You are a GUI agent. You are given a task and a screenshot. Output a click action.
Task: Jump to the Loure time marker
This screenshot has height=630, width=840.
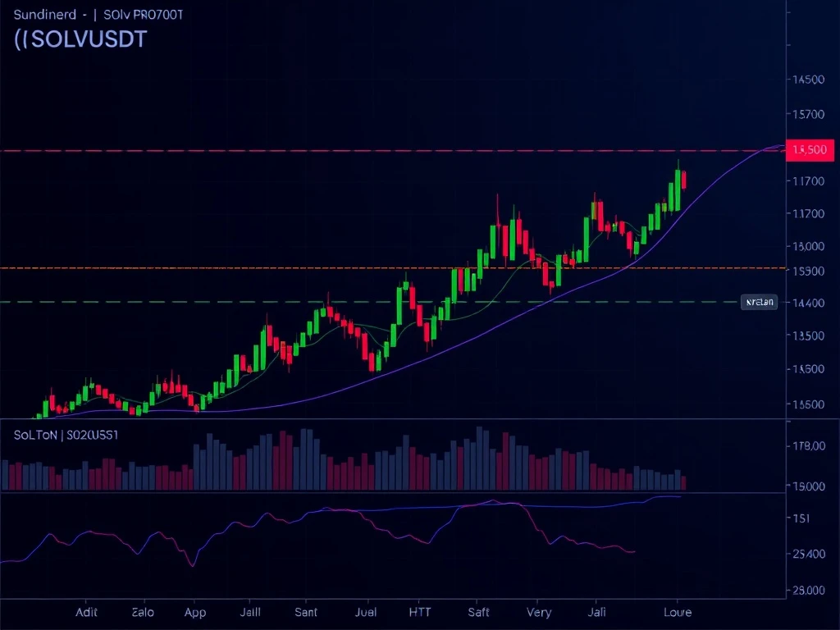(677, 612)
